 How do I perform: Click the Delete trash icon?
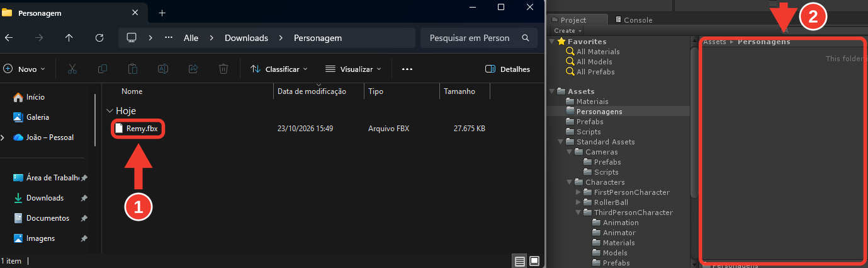(223, 69)
